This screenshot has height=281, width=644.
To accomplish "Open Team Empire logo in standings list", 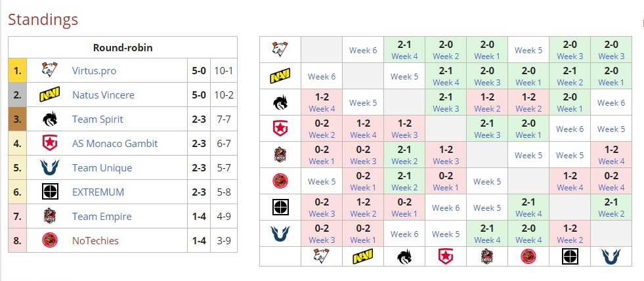I will (49, 217).
